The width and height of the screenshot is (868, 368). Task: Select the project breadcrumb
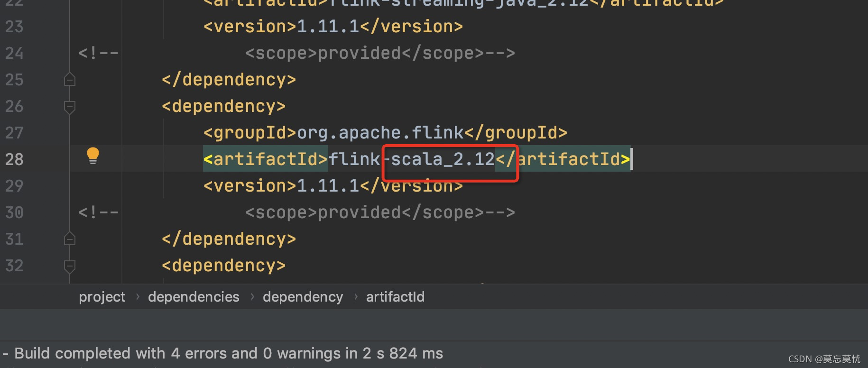[x=102, y=297]
